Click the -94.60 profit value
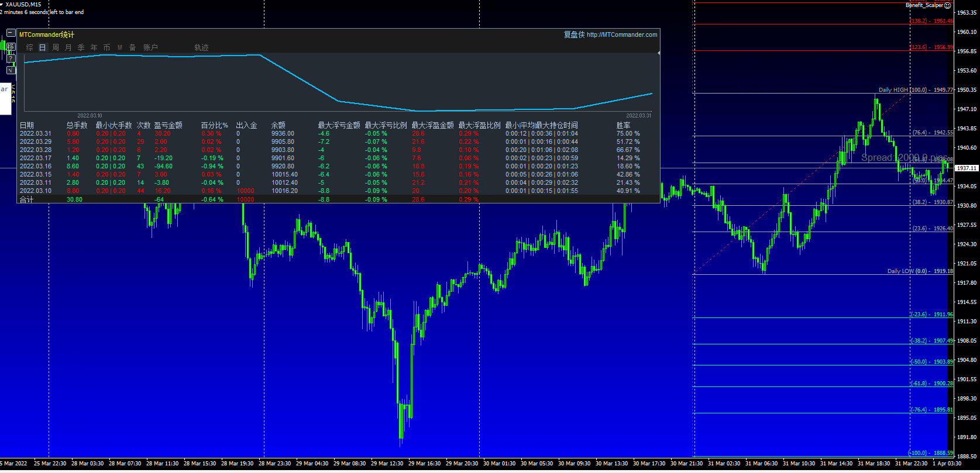The width and height of the screenshot is (980, 473). pos(164,166)
